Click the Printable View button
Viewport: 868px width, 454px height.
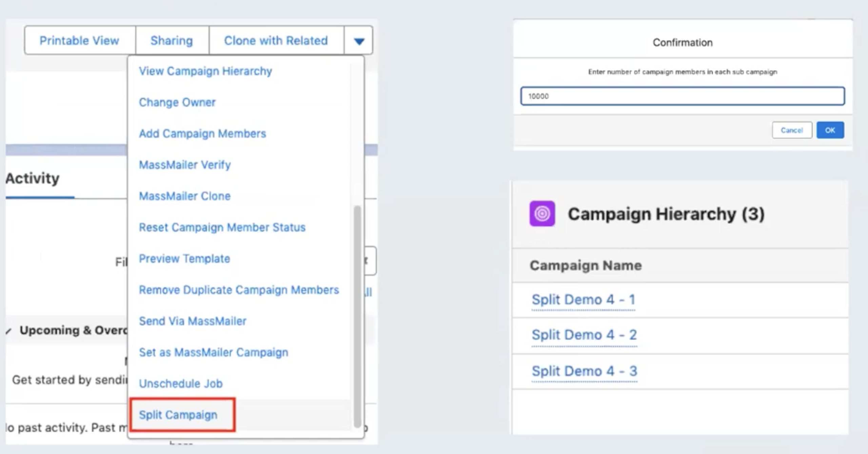pyautogui.click(x=80, y=40)
